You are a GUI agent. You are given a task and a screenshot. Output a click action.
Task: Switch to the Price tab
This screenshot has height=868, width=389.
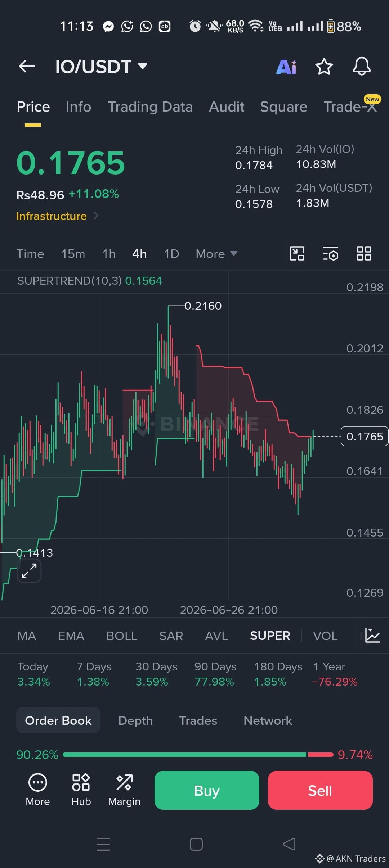click(x=33, y=107)
